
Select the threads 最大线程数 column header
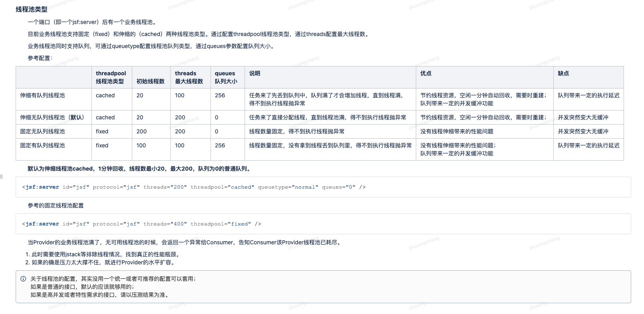click(189, 77)
